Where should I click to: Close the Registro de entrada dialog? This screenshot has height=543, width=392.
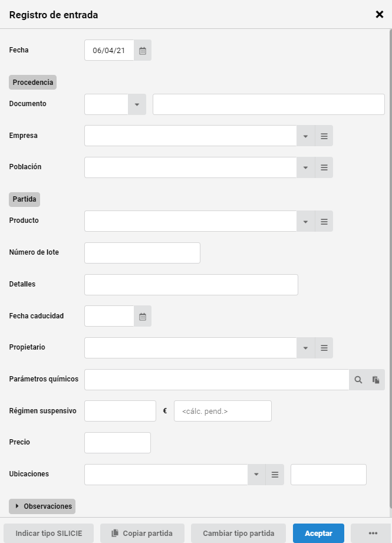380,15
